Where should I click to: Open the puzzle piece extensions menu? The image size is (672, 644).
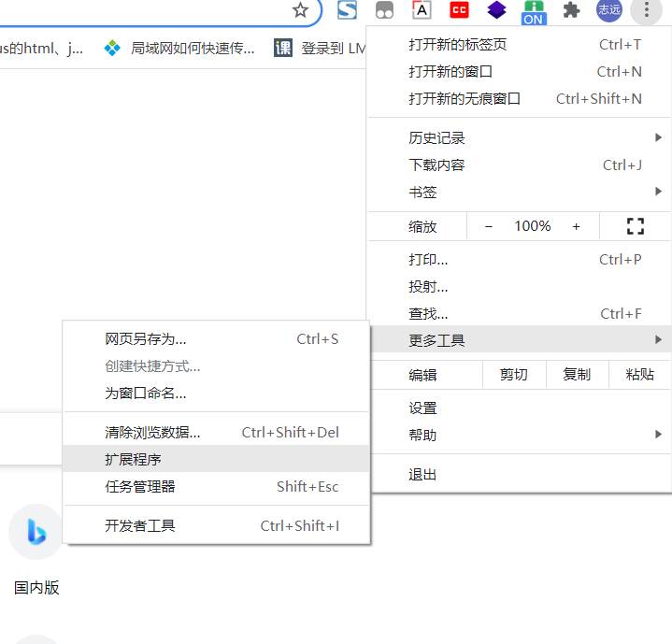tap(571, 10)
